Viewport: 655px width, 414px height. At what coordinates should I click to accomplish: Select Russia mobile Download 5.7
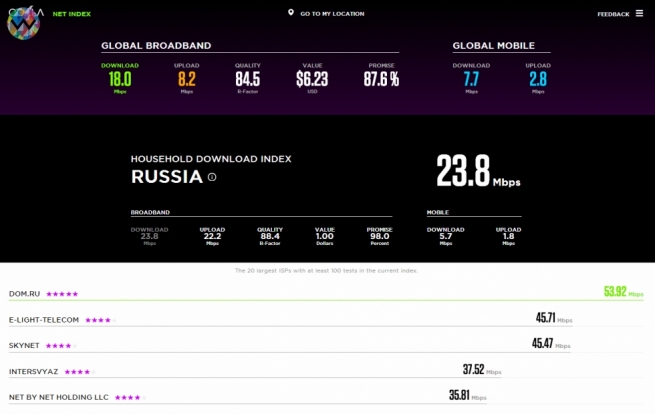click(445, 236)
